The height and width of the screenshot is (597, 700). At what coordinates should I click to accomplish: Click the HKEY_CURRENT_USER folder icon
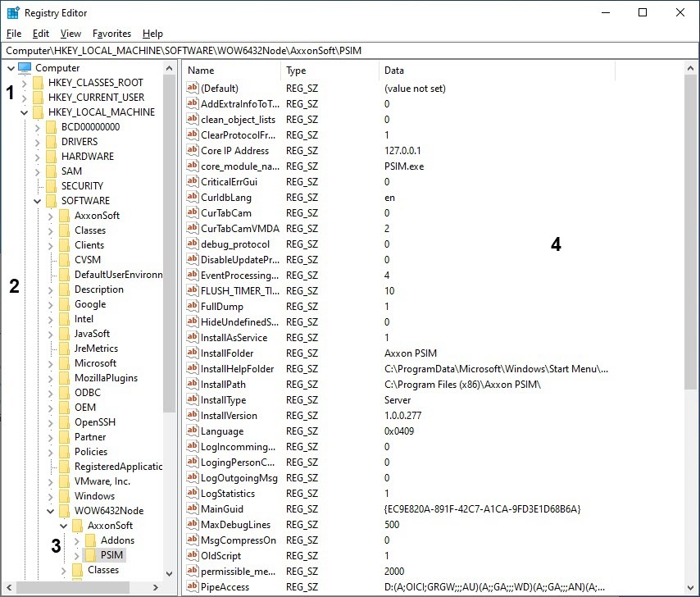[x=39, y=98]
